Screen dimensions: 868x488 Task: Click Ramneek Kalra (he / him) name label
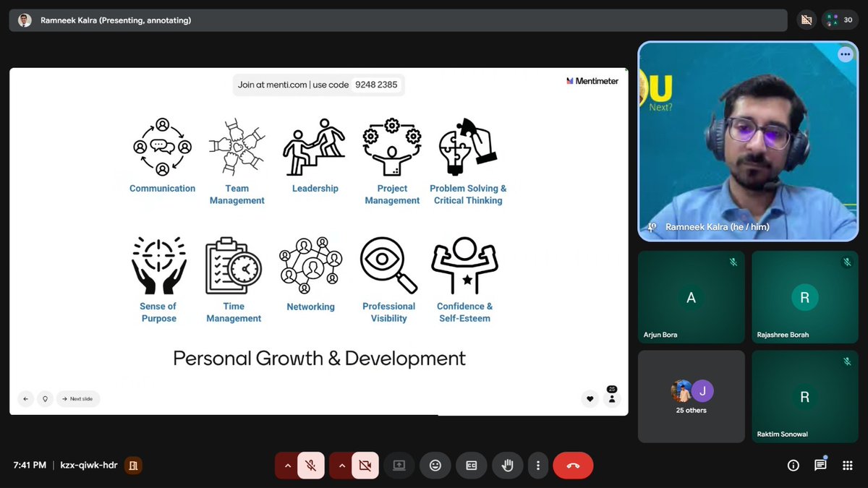pos(717,227)
